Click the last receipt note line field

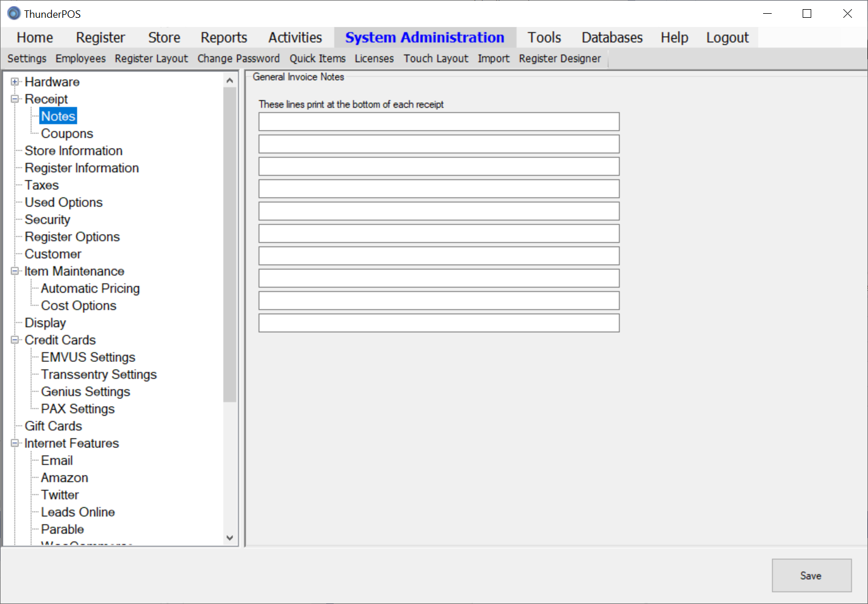pyautogui.click(x=439, y=323)
